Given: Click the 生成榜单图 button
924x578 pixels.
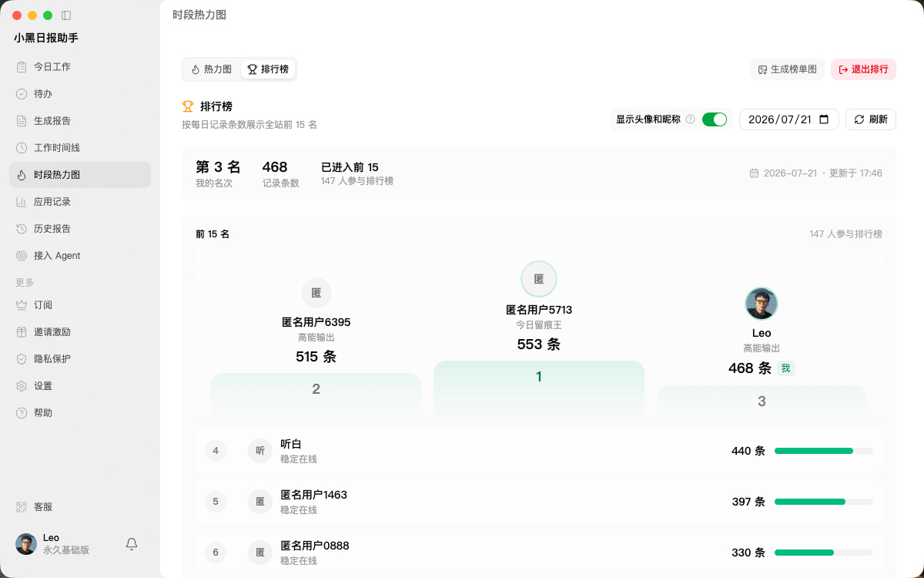Looking at the screenshot, I should [x=787, y=69].
